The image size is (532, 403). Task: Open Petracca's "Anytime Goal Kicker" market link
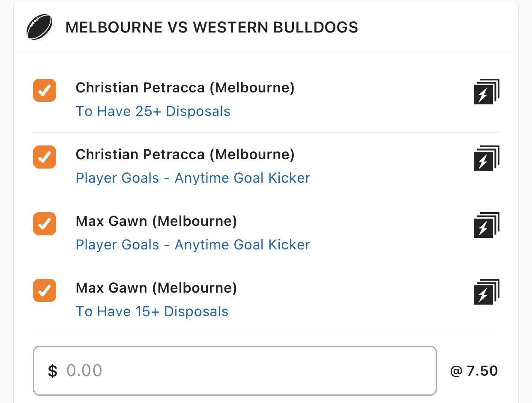coord(193,178)
